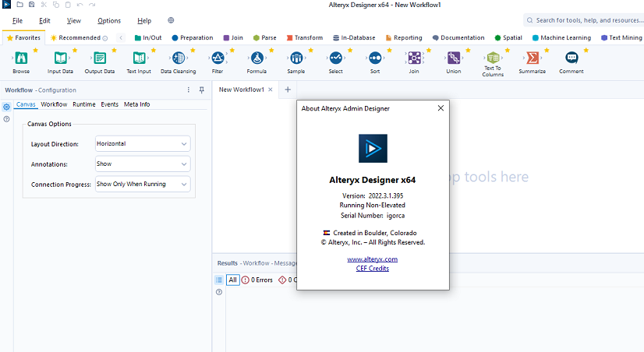Screen dimensions: 644x352
Task: Open the In-Database tool category
Action: click(354, 37)
